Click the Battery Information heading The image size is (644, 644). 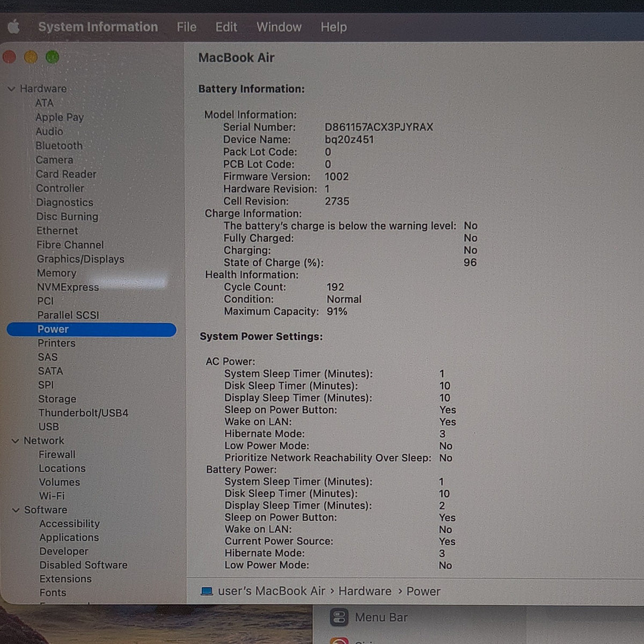[x=251, y=89]
